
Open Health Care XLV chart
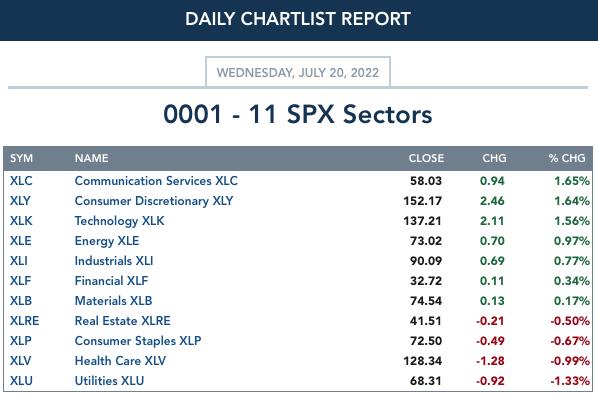pos(120,361)
